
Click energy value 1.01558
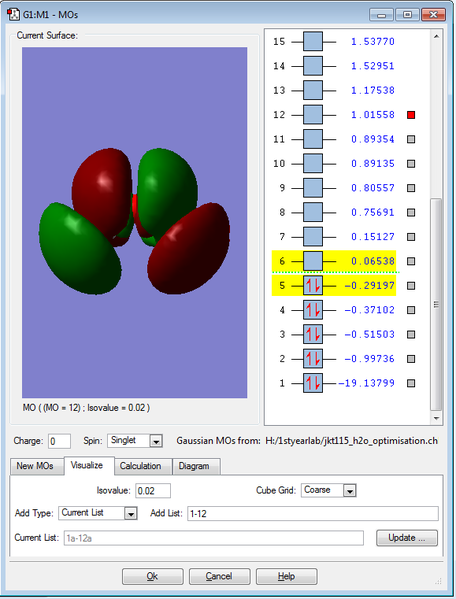click(x=372, y=115)
